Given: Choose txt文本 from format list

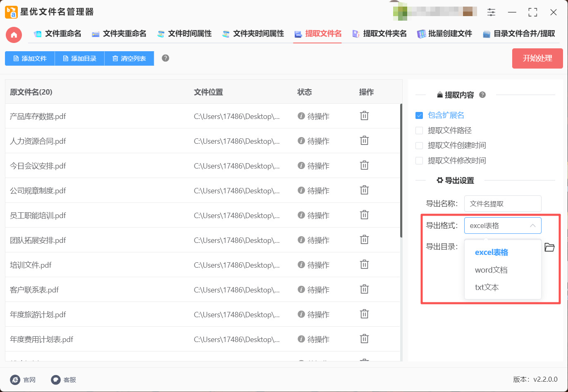Looking at the screenshot, I should click(487, 287).
